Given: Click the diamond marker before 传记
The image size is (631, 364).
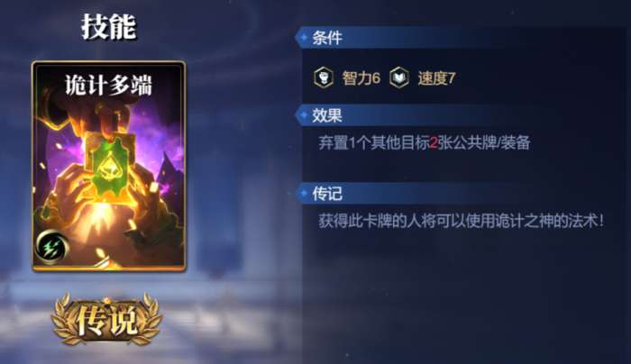Looking at the screenshot, I should pos(304,194).
